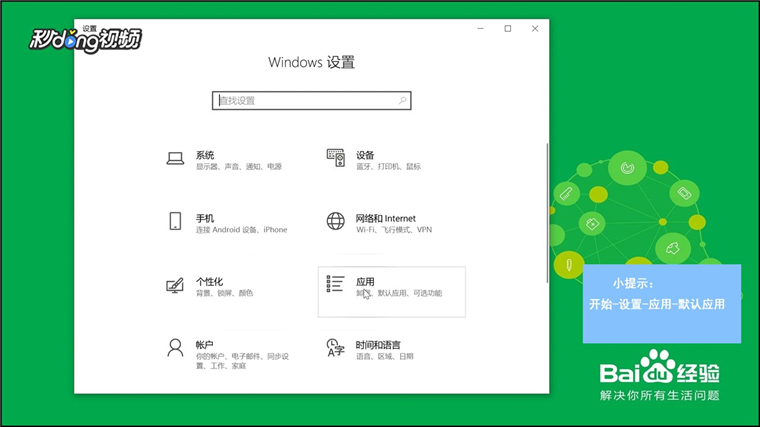The height and width of the screenshot is (427, 760).
Task: Open 网络和 Internet settings label
Action: click(386, 219)
